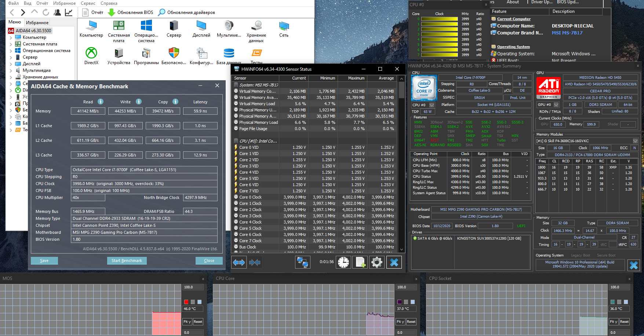
Task: Pick the dark purple swatch in CPU Core graph
Action: click(400, 302)
